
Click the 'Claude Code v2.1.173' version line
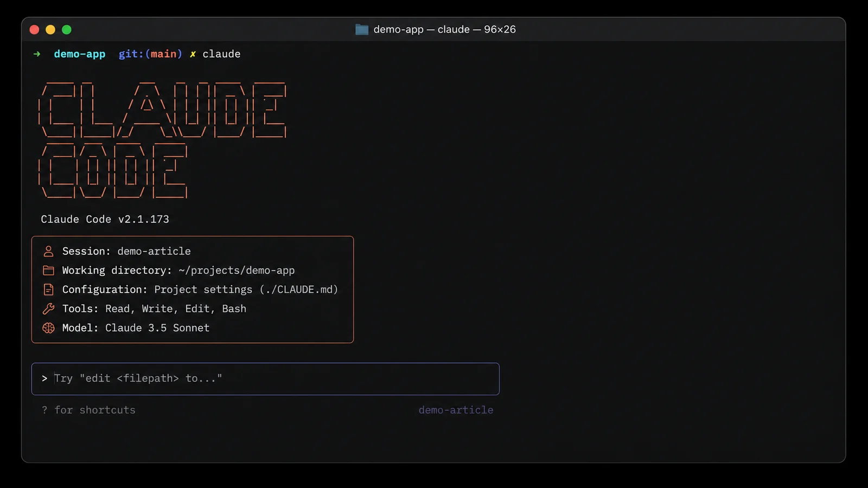point(105,219)
